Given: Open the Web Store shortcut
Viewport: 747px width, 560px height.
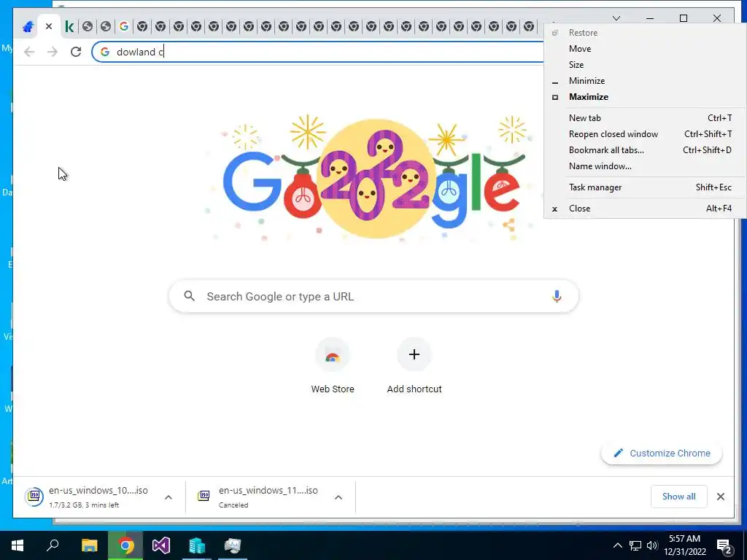Looking at the screenshot, I should pyautogui.click(x=333, y=365).
